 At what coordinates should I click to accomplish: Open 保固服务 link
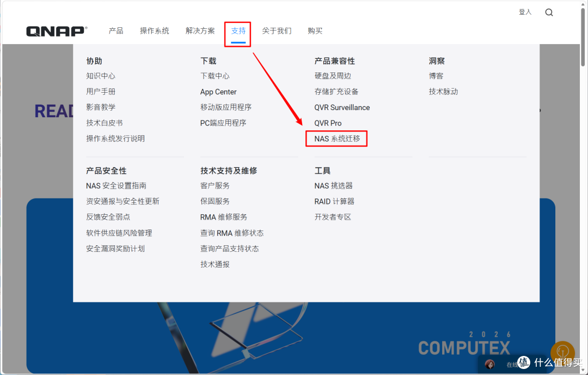(215, 202)
